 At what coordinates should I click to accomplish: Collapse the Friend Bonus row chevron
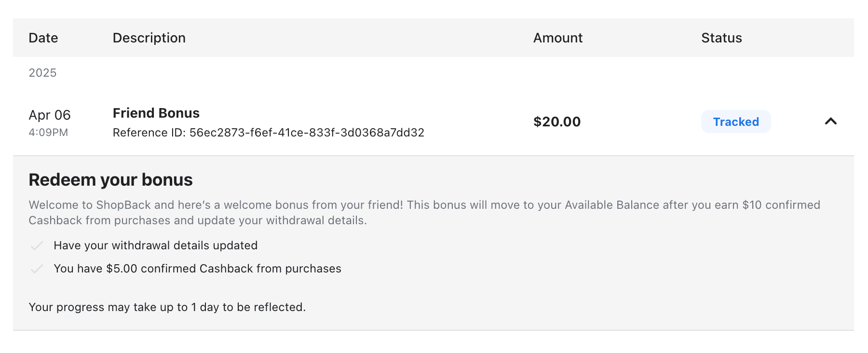(830, 122)
